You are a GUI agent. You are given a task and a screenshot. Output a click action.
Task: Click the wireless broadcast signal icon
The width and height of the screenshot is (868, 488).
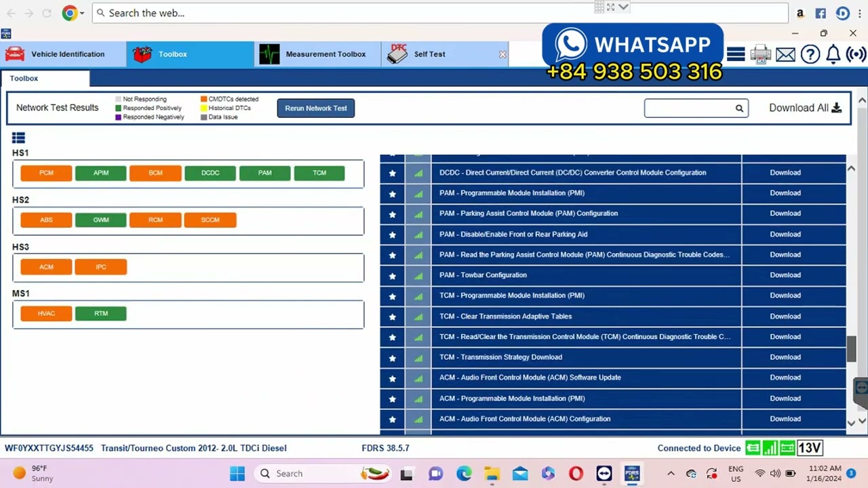856,54
